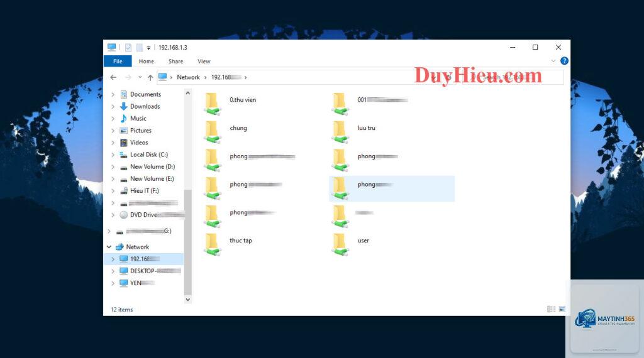
Task: Switch to details view icon in status bar
Action: pyautogui.click(x=551, y=309)
